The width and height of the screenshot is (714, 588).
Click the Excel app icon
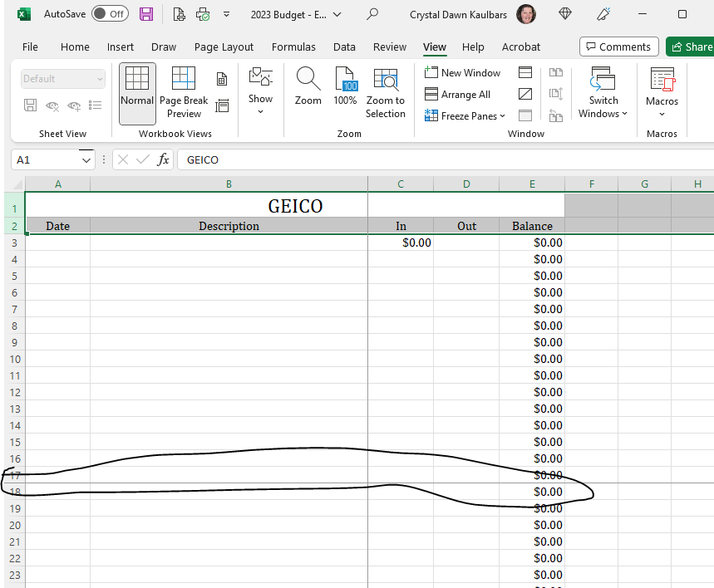pyautogui.click(x=23, y=15)
